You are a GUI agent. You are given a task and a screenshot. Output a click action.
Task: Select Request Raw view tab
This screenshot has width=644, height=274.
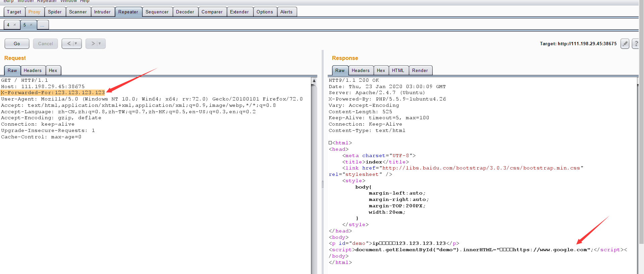click(x=12, y=70)
